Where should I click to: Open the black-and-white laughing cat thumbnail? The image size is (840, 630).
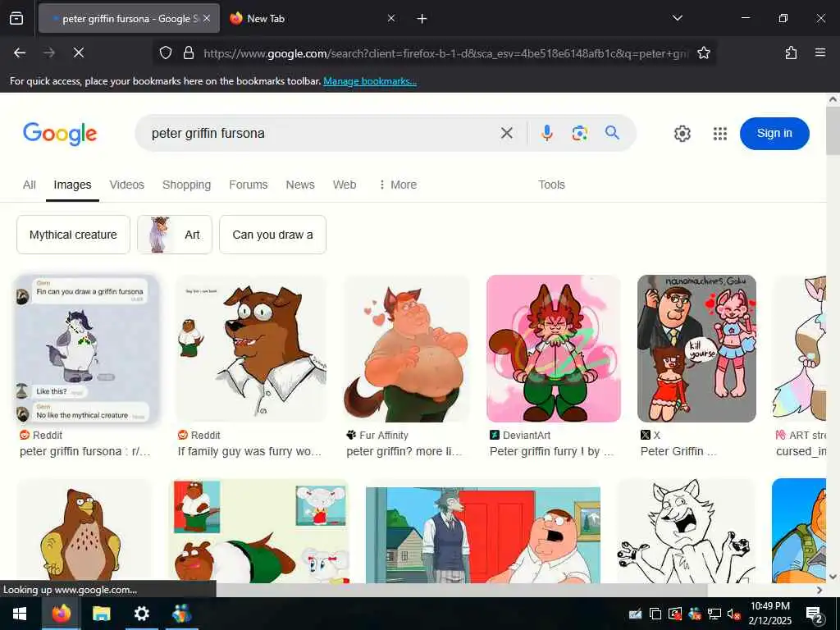coord(687,531)
